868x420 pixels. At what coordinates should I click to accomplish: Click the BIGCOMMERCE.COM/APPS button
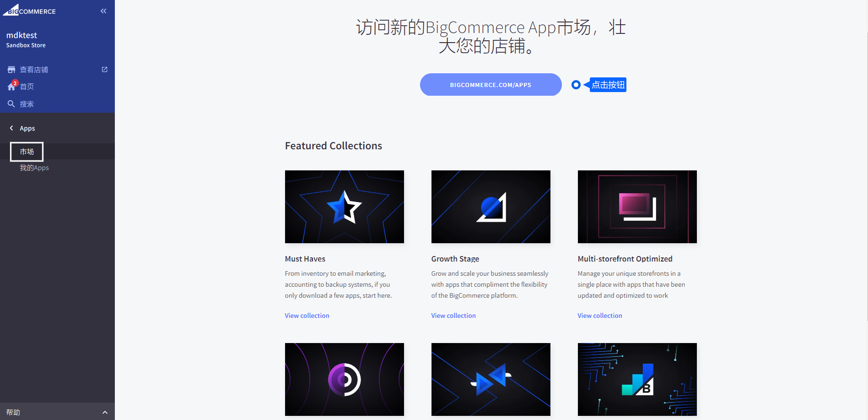pos(491,85)
